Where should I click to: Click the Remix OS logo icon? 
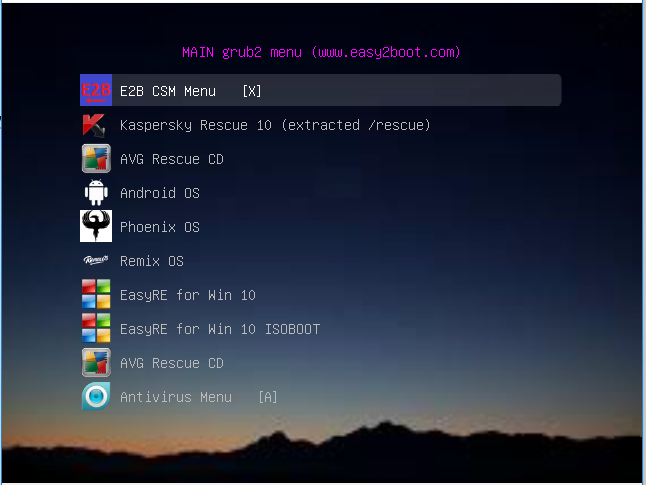click(x=96, y=260)
